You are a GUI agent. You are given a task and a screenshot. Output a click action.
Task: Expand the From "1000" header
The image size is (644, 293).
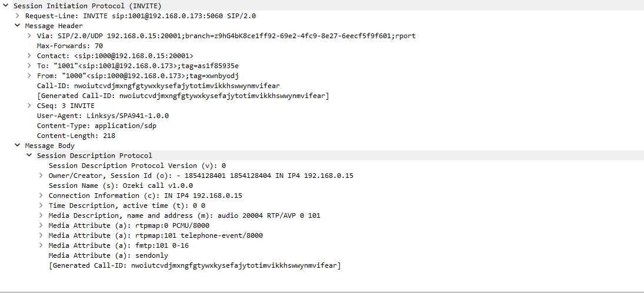click(x=29, y=76)
